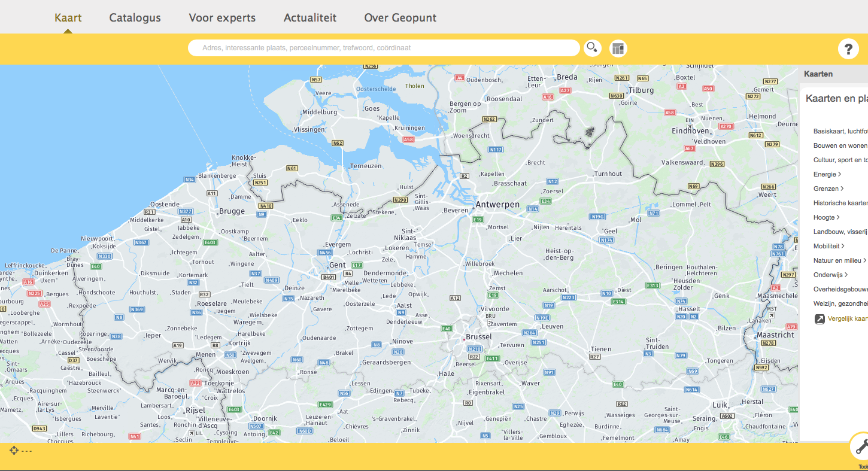Open help via the question mark icon

pos(848,49)
